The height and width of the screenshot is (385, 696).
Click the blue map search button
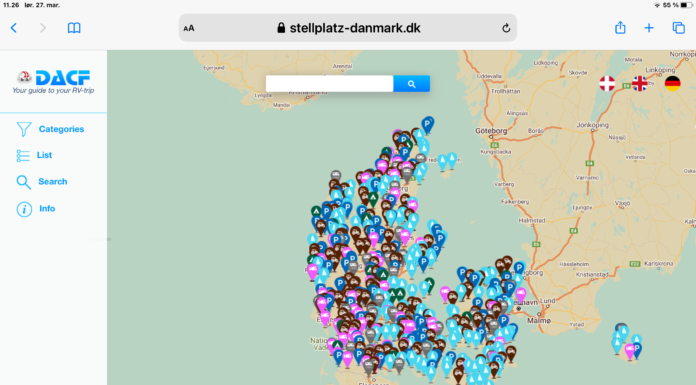click(x=411, y=84)
